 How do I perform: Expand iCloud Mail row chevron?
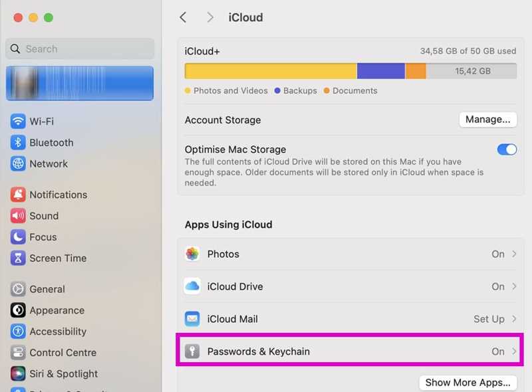tap(514, 319)
